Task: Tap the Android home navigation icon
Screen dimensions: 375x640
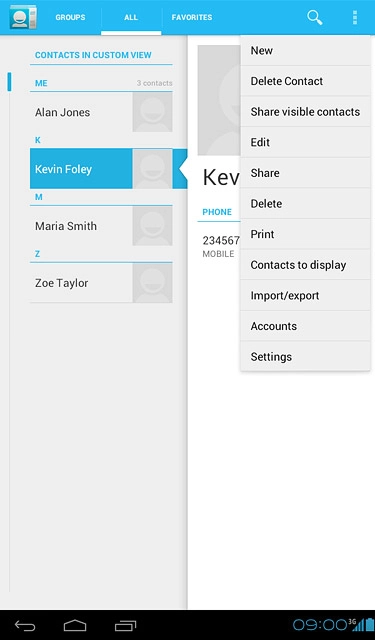Action: [x=75, y=625]
